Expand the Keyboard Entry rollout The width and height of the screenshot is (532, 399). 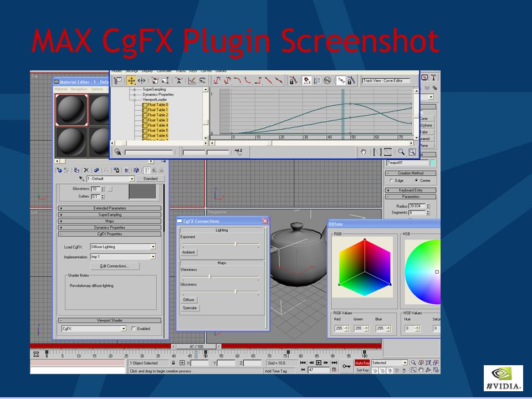pyautogui.click(x=411, y=190)
